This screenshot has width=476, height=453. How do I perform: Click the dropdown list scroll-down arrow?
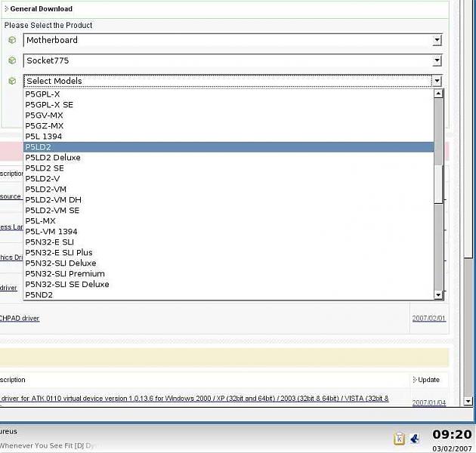tap(438, 294)
